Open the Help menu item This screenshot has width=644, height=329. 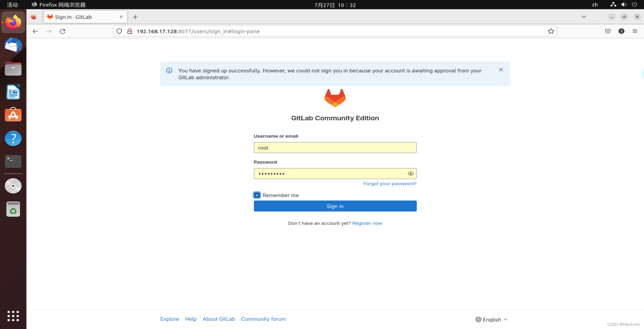pos(191,319)
